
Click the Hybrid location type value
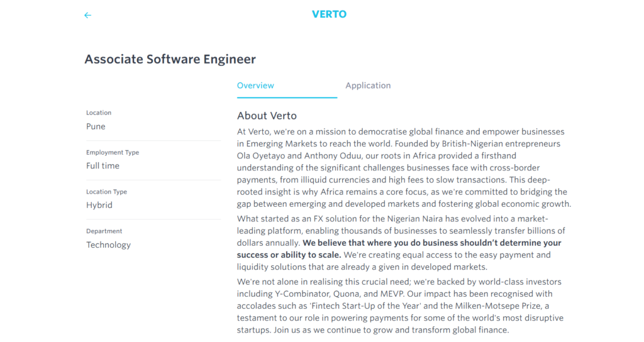[99, 205]
